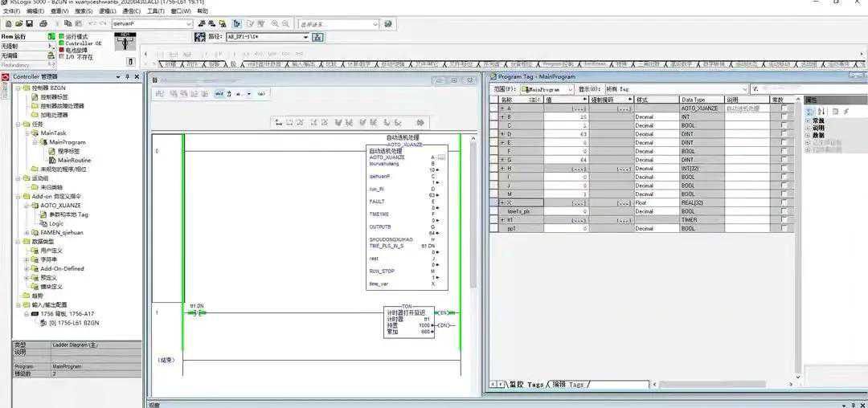868x408 pixels.
Task: Click the value cell of tag C
Action: (567, 126)
